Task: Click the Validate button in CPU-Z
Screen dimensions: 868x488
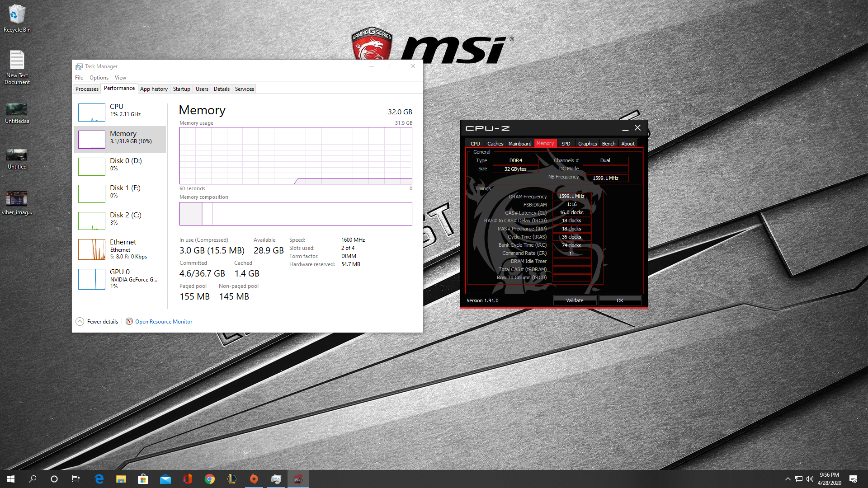Action: pos(575,300)
